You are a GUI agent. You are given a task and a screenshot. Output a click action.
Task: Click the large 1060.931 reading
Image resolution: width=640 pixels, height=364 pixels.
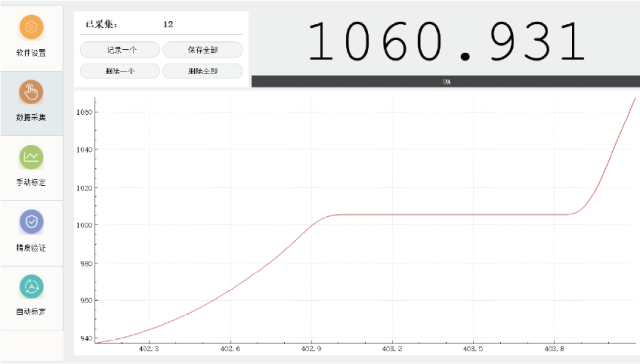(446, 42)
